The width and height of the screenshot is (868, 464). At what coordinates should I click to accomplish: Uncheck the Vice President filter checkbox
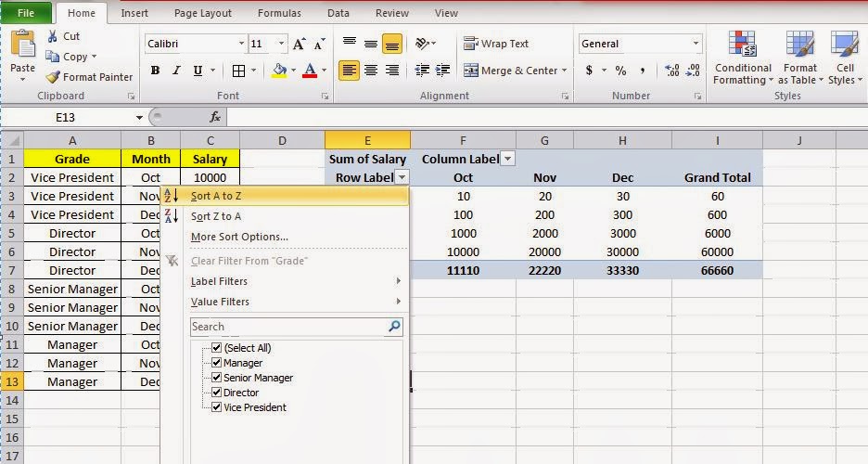[216, 407]
